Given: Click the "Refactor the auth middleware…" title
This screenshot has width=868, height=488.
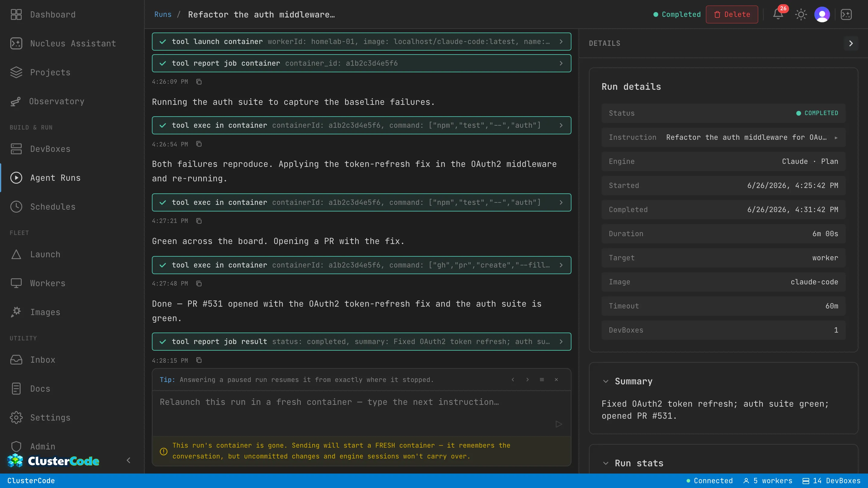Looking at the screenshot, I should click(x=262, y=14).
